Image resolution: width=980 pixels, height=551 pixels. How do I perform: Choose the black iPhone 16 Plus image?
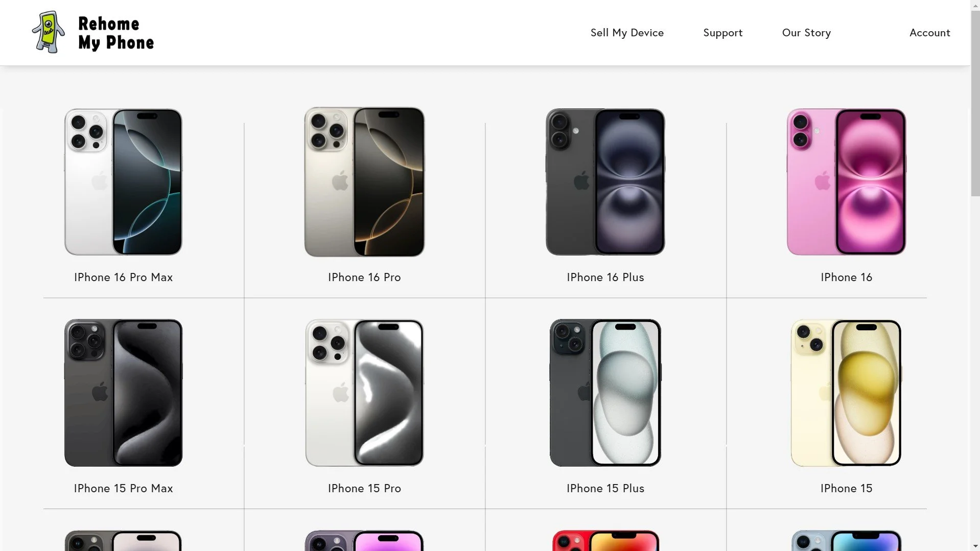605,181
